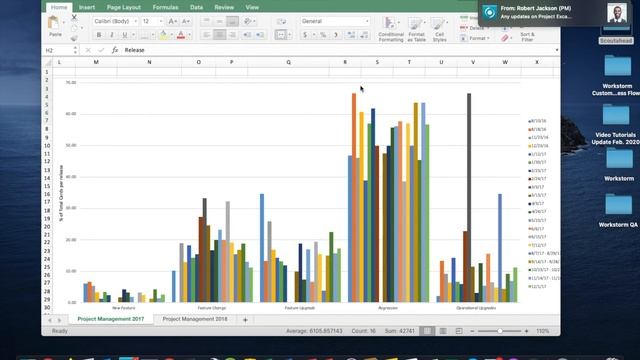Open the Merge & Center dropdown arrow
Viewport: 640px width, 360px height.
(x=289, y=35)
